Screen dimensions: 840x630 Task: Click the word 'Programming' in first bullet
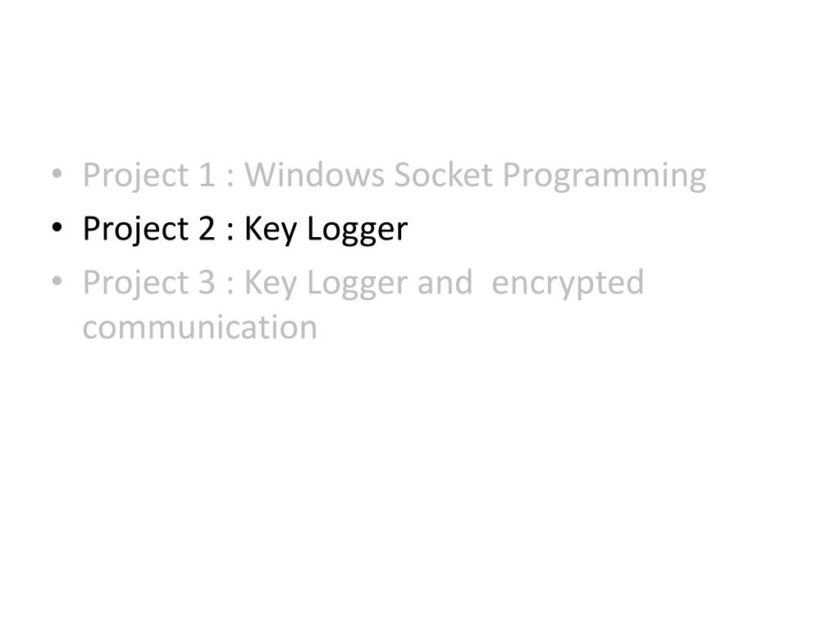tap(605, 177)
